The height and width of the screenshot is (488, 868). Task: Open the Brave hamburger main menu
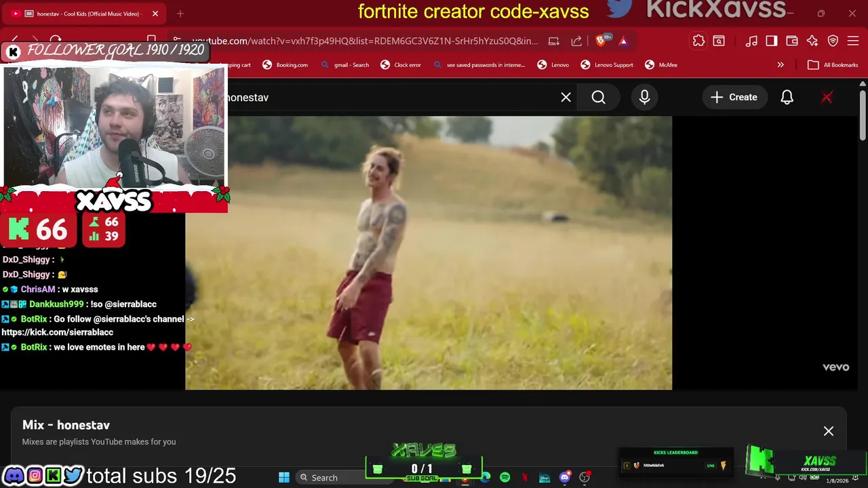[x=853, y=41]
